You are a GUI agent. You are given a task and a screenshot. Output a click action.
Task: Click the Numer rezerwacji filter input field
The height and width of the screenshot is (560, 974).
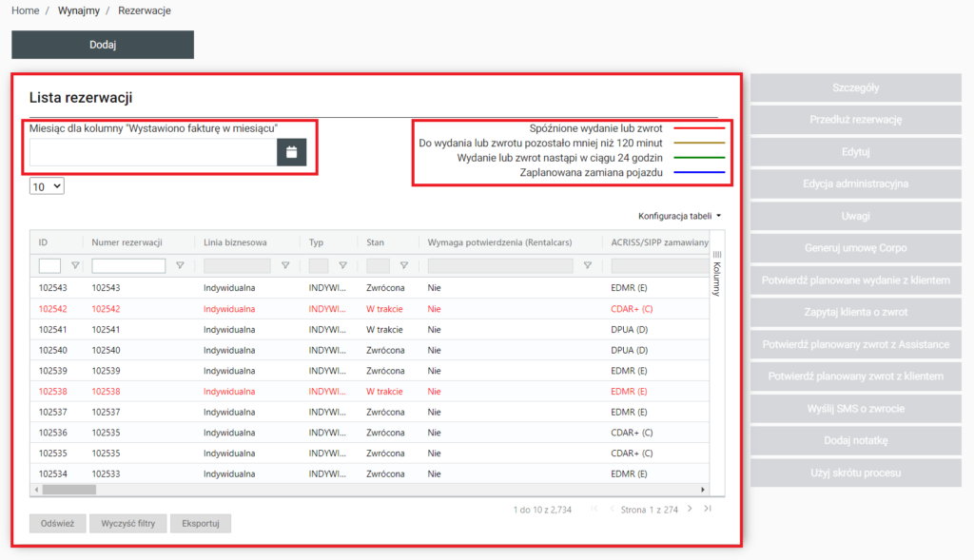128,266
